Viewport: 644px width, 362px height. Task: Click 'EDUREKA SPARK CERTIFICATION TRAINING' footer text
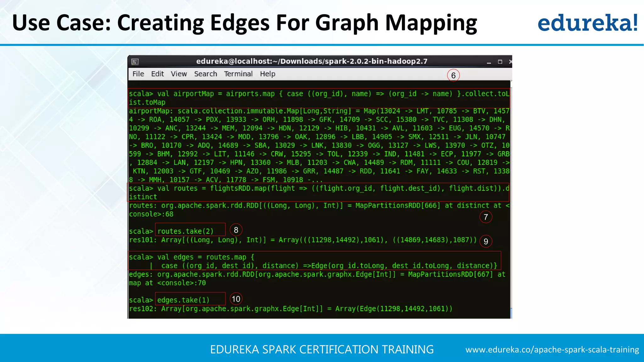pyautogui.click(x=322, y=349)
